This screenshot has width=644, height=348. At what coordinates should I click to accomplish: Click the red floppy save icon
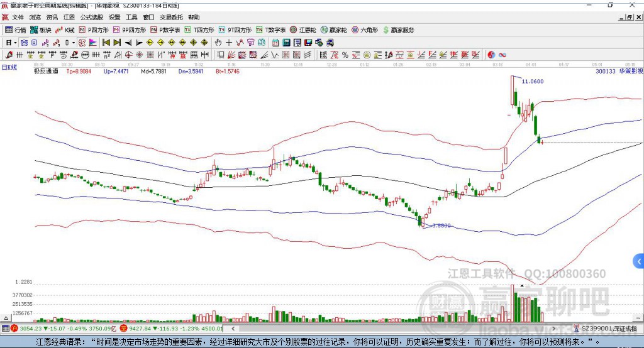pos(308,43)
